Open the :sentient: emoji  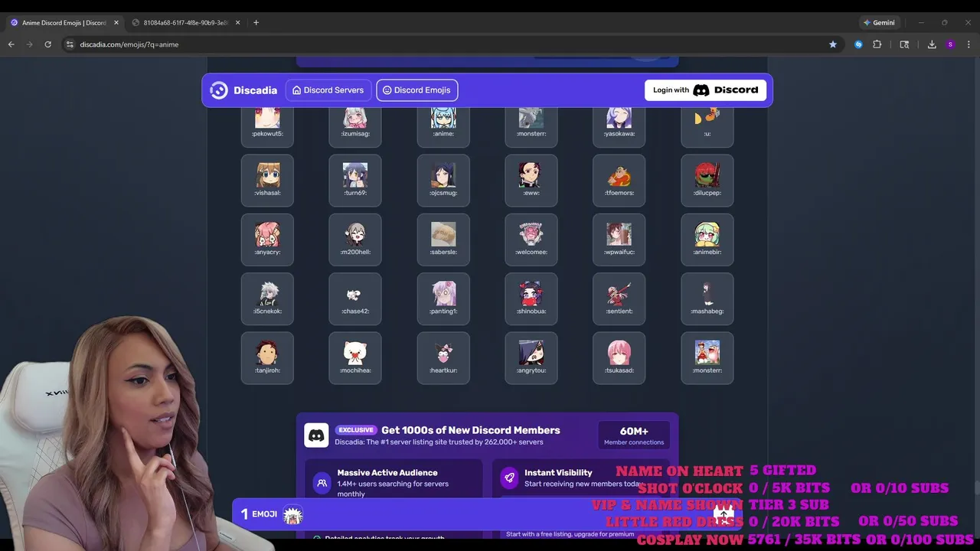click(619, 298)
